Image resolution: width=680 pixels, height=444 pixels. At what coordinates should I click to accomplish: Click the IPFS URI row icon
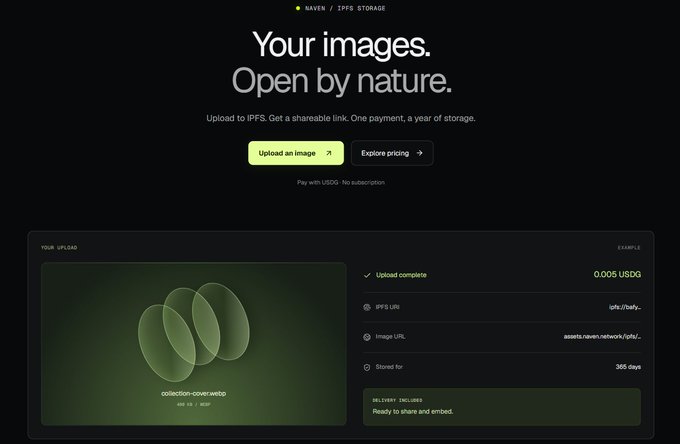pyautogui.click(x=367, y=307)
